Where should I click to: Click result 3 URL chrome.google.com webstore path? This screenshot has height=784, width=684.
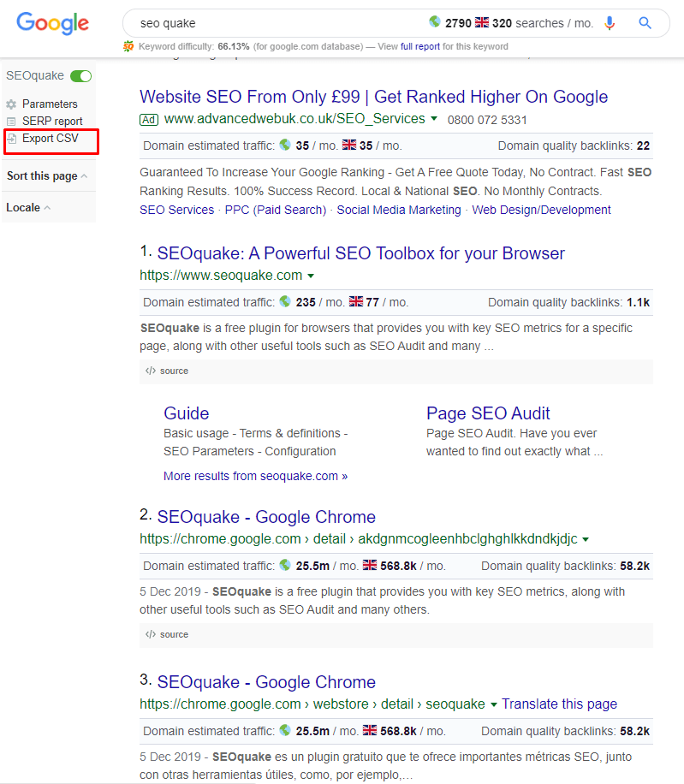tap(312, 704)
